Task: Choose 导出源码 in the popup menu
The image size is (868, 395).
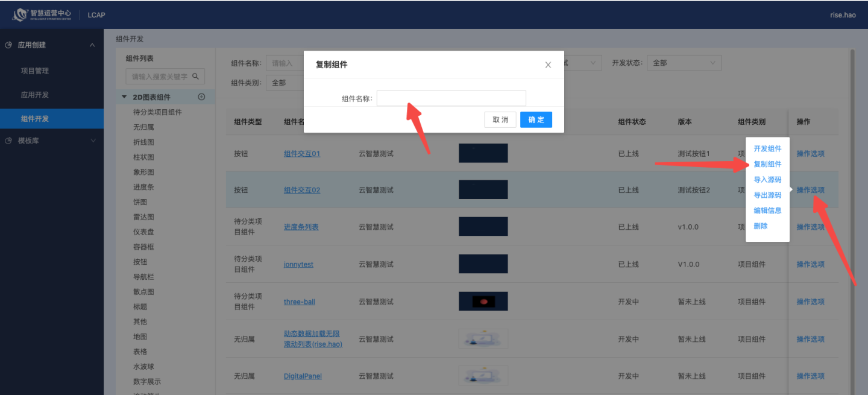Action: 767,195
